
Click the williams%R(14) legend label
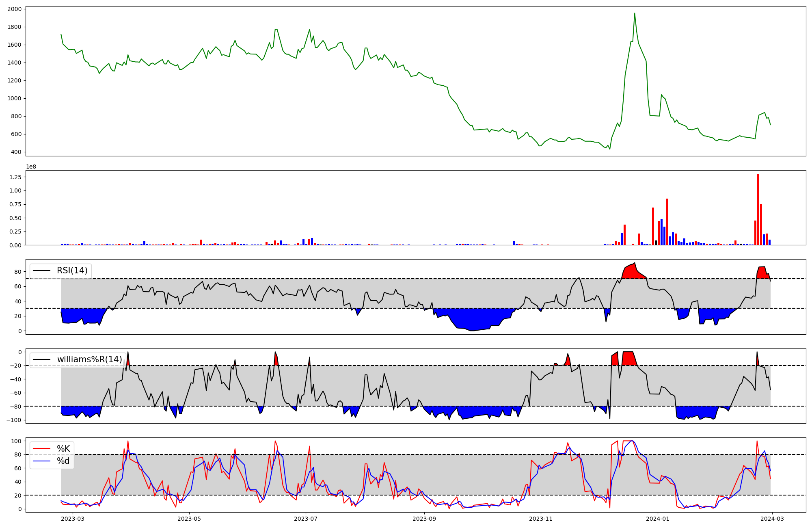point(89,359)
